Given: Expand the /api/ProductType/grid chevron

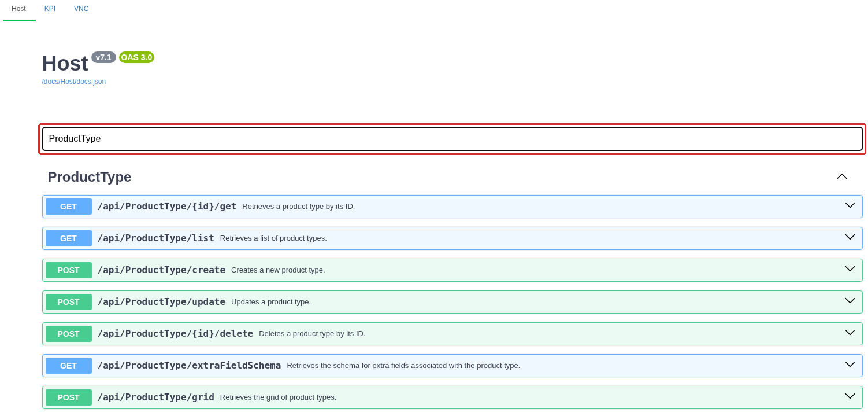Looking at the screenshot, I should 850,396.
